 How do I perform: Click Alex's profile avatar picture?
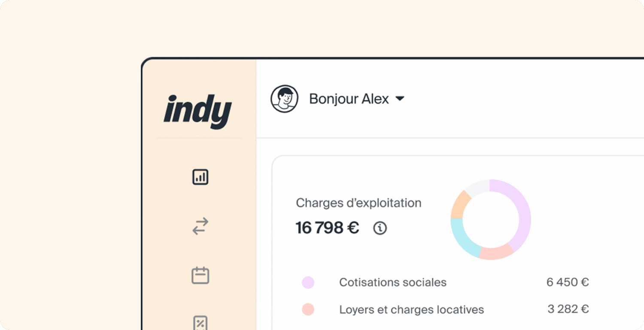coord(285,98)
